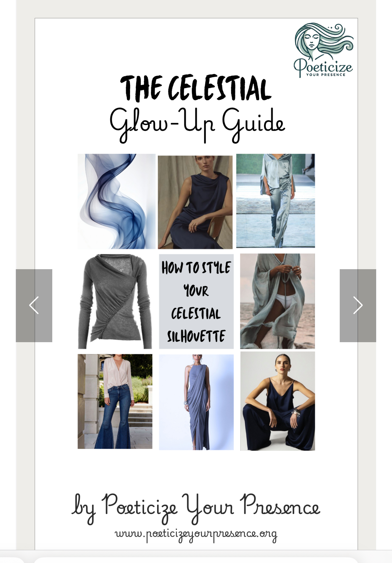The height and width of the screenshot is (563, 392).
Task: Advance with the next slide arrow
Action: (358, 305)
